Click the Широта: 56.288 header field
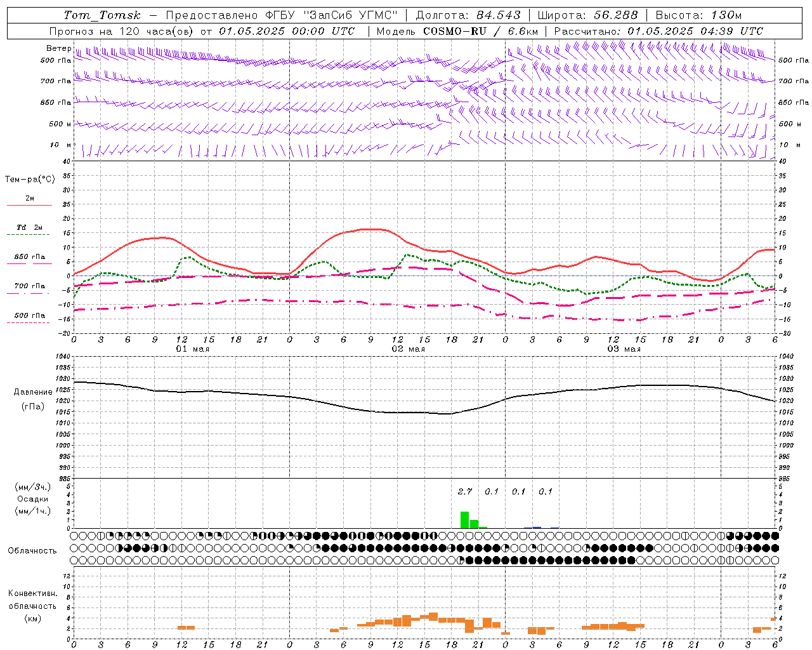 588,15
